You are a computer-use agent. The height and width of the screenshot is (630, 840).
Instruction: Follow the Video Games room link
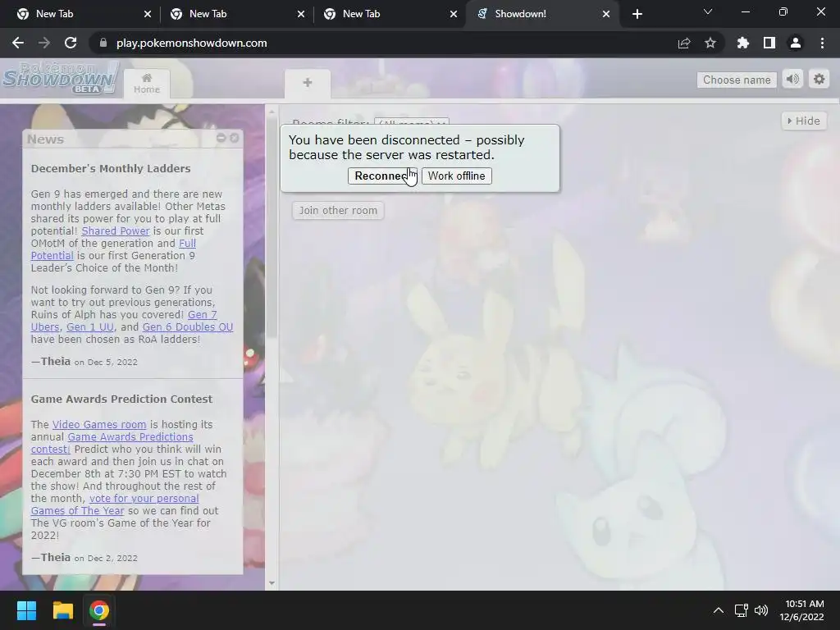pos(99,424)
